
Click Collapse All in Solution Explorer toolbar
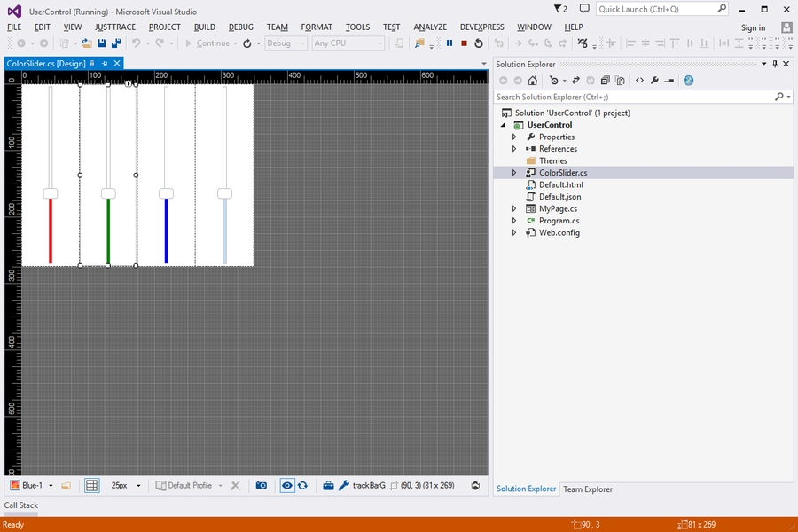click(605, 81)
